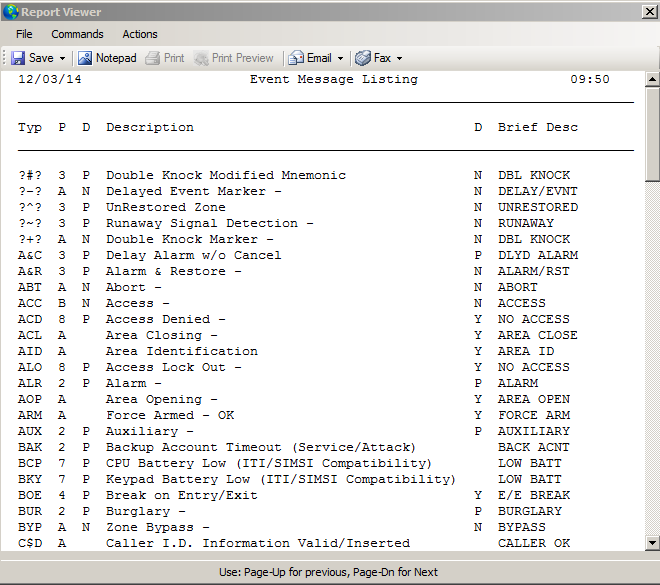Click 'Access Lock Out -' description
The width and height of the screenshot is (660, 585).
click(174, 367)
